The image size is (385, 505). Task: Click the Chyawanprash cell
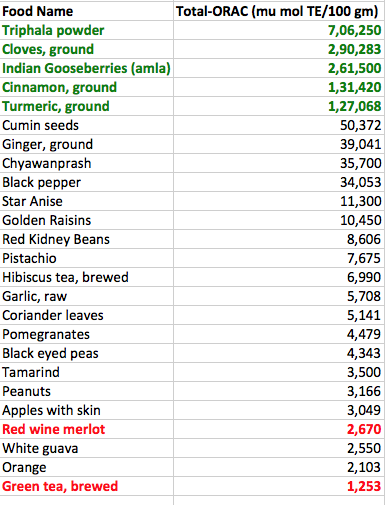(87, 163)
